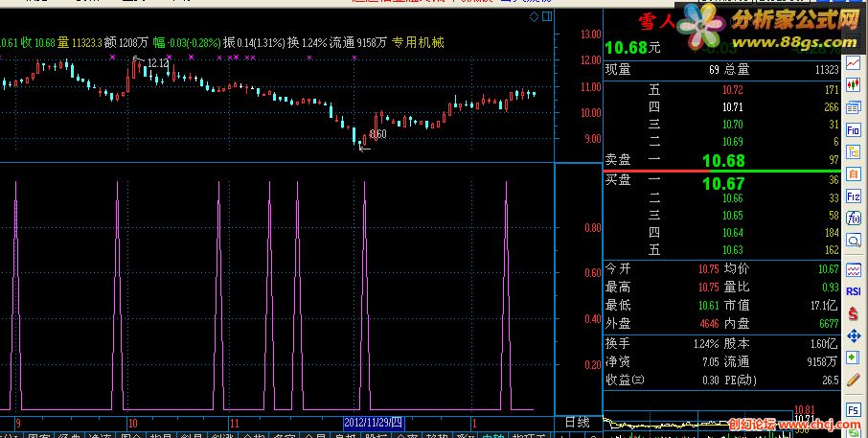This screenshot has width=868, height=438.
Task: Select the RSI indicator icon
Action: point(853,291)
